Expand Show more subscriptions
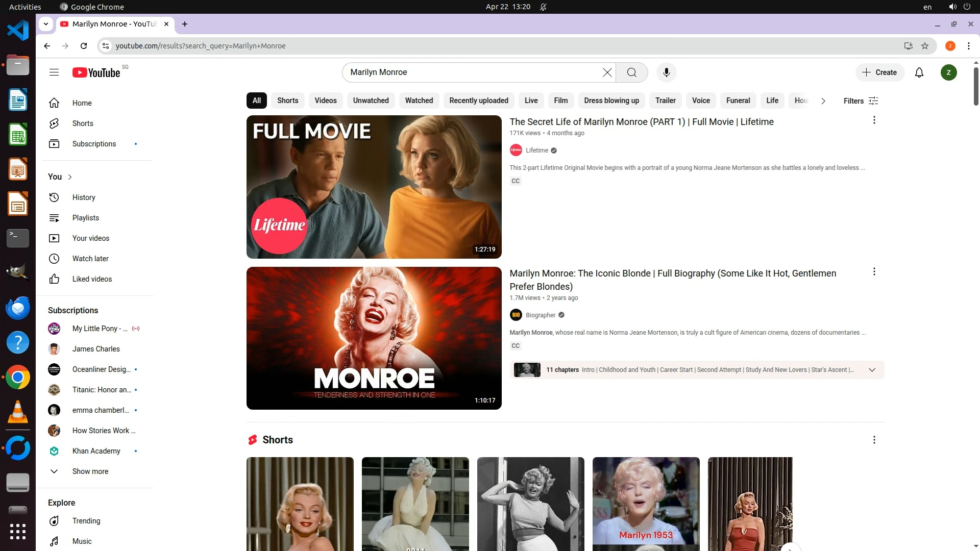Image resolution: width=980 pixels, height=551 pixels. click(x=90, y=471)
